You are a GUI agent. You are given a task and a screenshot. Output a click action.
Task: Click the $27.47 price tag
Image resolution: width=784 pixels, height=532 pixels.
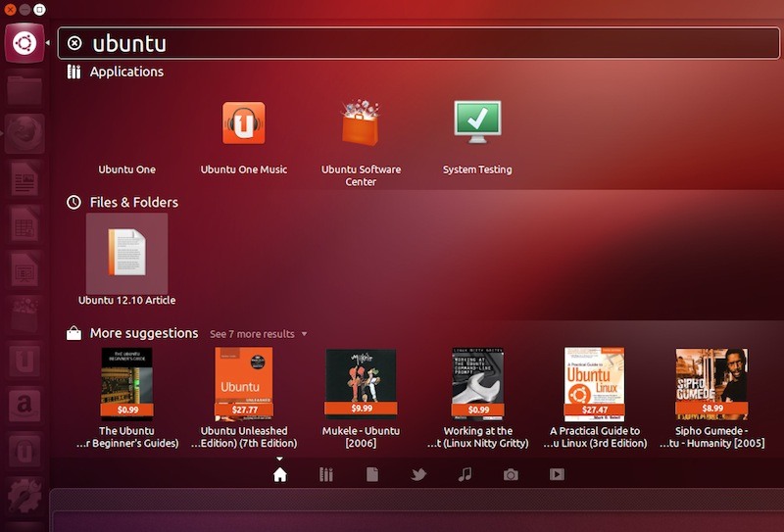[595, 410]
